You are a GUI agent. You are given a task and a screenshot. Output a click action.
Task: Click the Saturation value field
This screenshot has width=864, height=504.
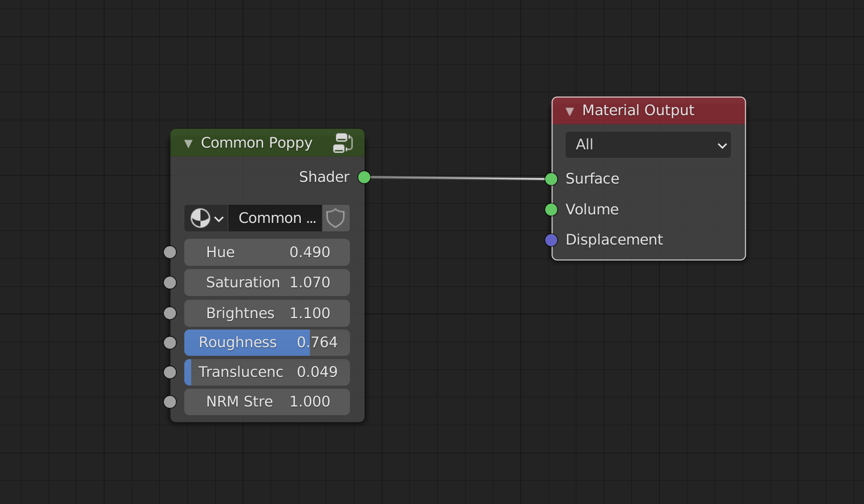click(267, 283)
